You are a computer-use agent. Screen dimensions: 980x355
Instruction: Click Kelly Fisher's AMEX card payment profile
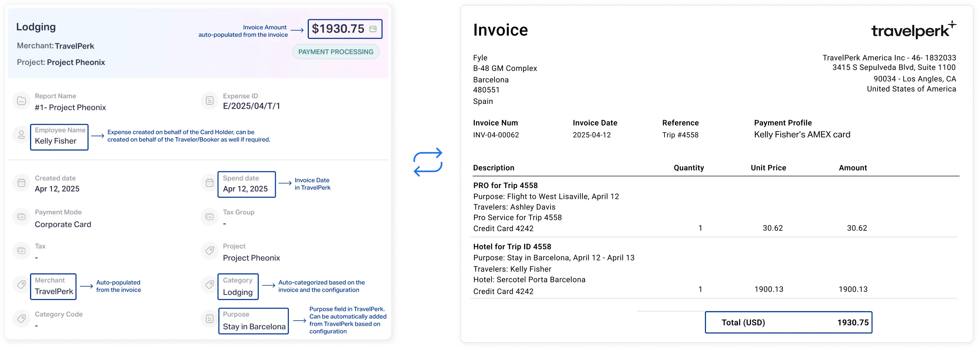(x=802, y=135)
